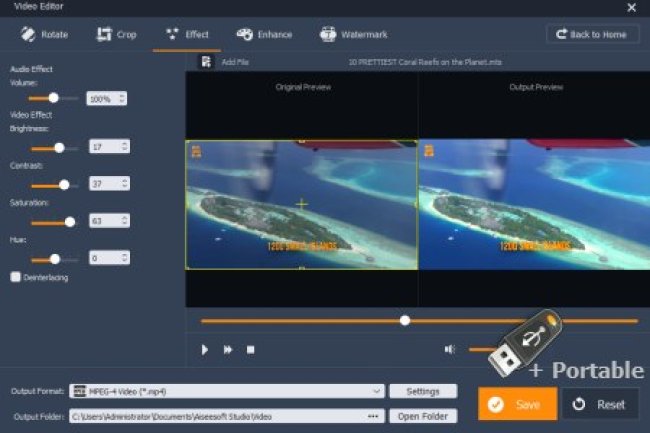Screen dimensions: 650x433
Task: Click the Rotate tool icon
Action: pos(25,34)
